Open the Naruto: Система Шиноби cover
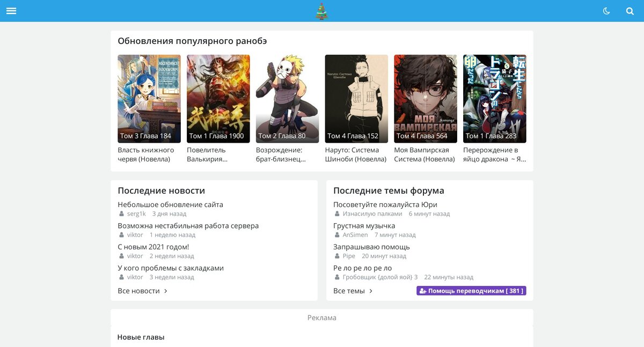The width and height of the screenshot is (644, 347). tap(356, 99)
